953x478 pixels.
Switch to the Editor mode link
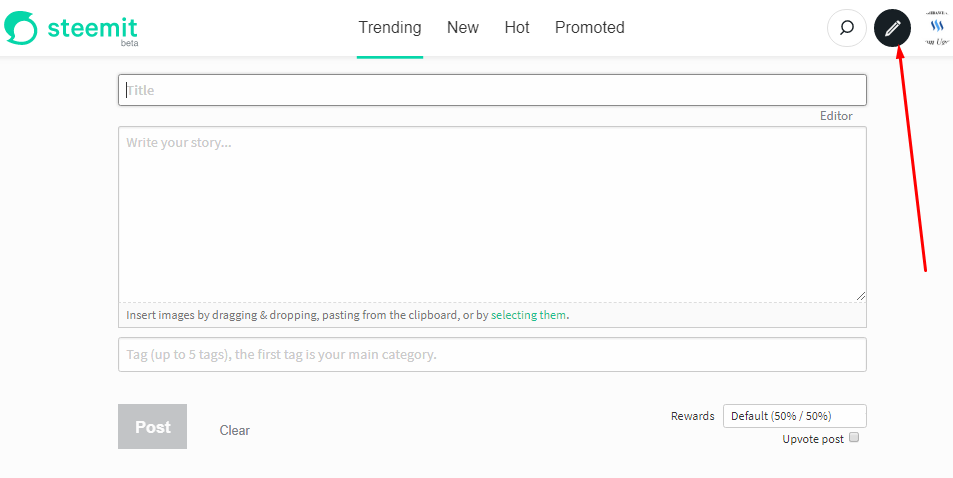tap(836, 116)
